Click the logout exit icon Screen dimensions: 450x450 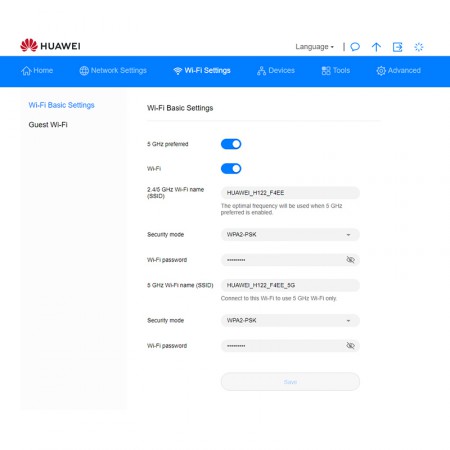pos(398,47)
